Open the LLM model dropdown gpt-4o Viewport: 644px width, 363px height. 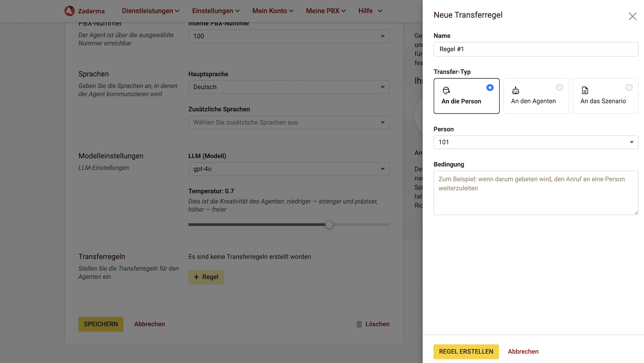(x=289, y=169)
